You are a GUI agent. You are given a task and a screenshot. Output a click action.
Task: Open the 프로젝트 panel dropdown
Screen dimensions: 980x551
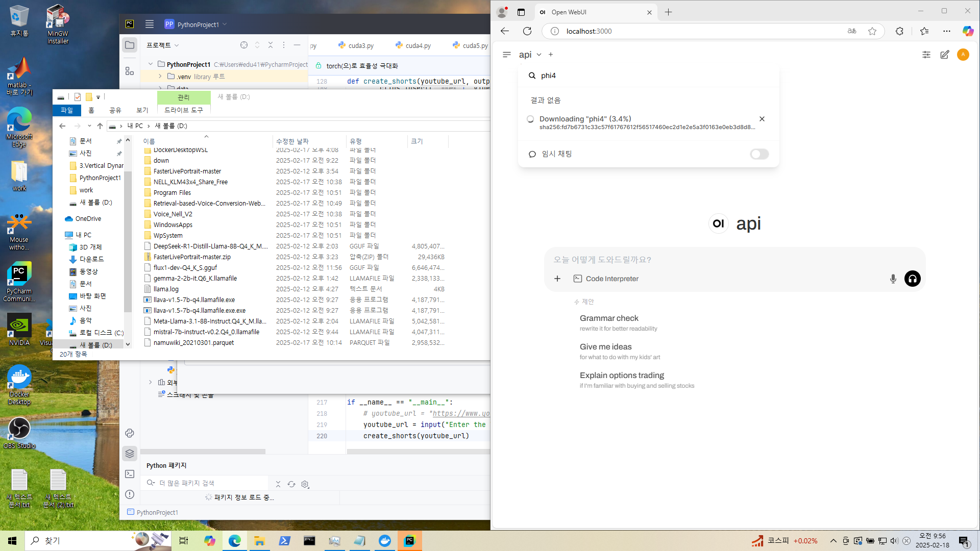[x=163, y=45]
